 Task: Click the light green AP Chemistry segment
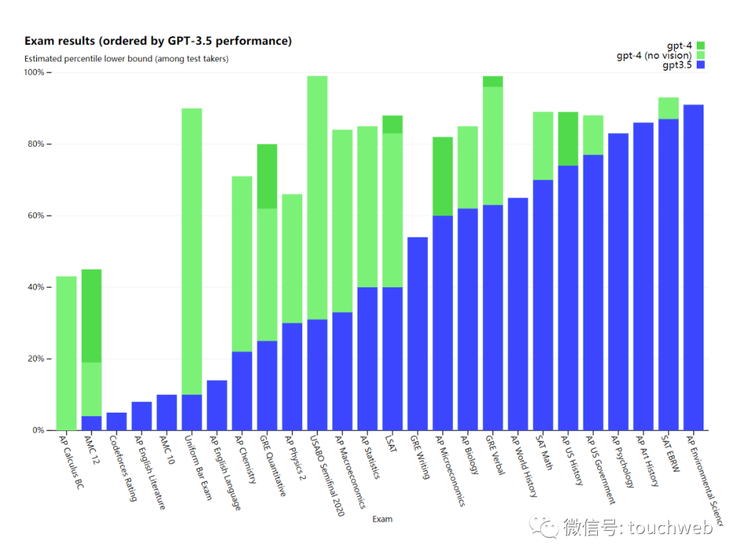pos(242,264)
